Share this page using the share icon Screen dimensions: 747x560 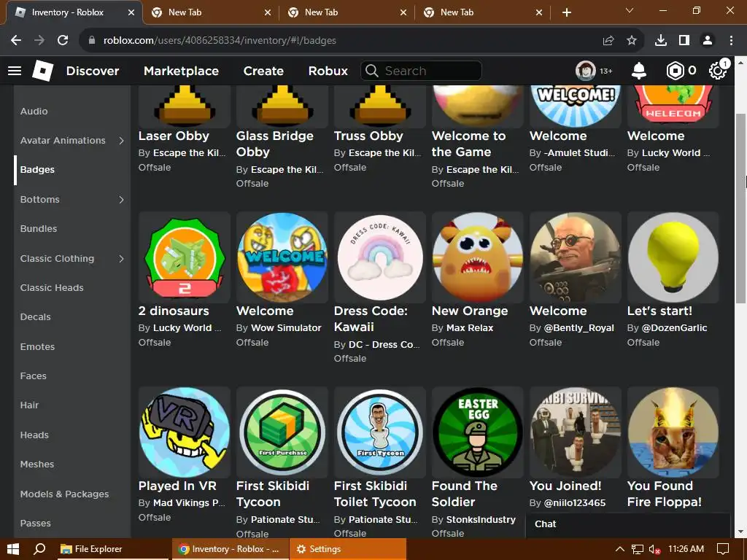point(608,41)
